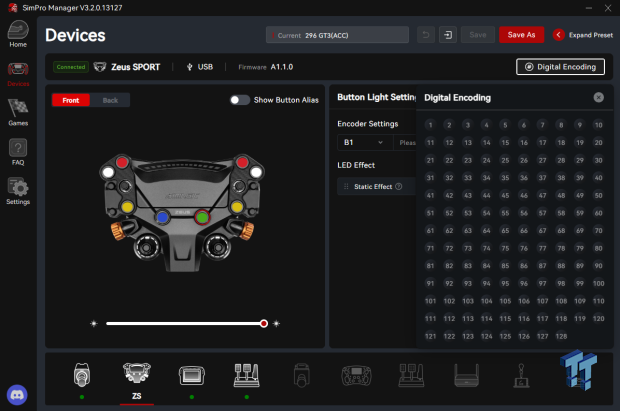Click the brightness slider handle
The height and width of the screenshot is (411, 620).
coord(264,324)
